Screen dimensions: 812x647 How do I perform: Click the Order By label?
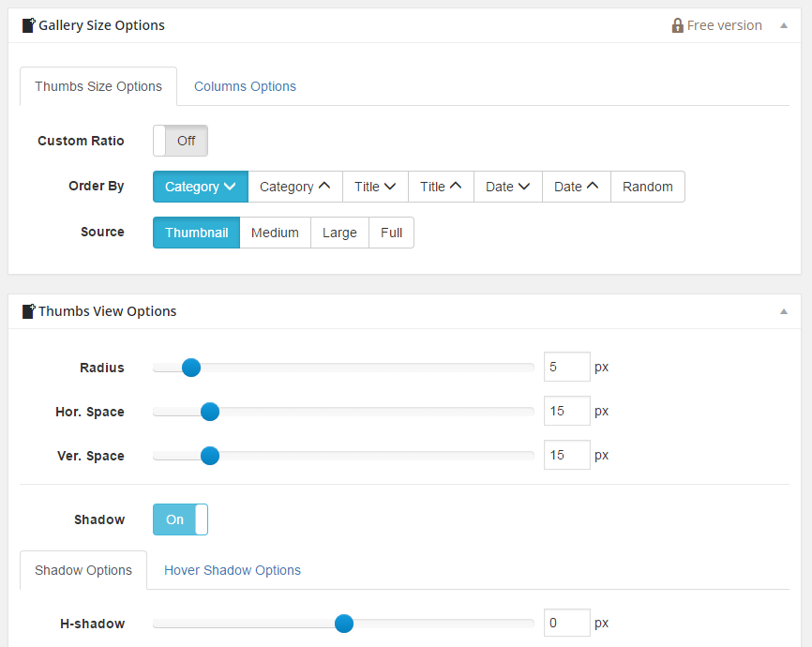point(97,186)
